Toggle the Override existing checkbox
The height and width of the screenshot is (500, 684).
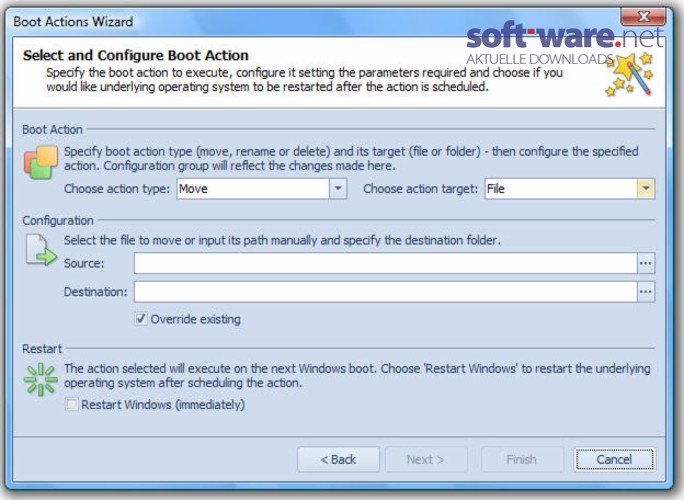click(x=140, y=318)
